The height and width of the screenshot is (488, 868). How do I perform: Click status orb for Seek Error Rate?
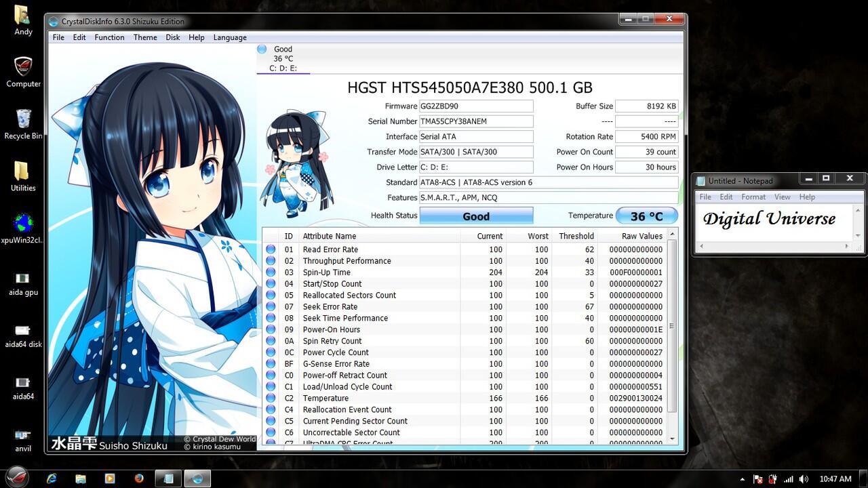271,307
